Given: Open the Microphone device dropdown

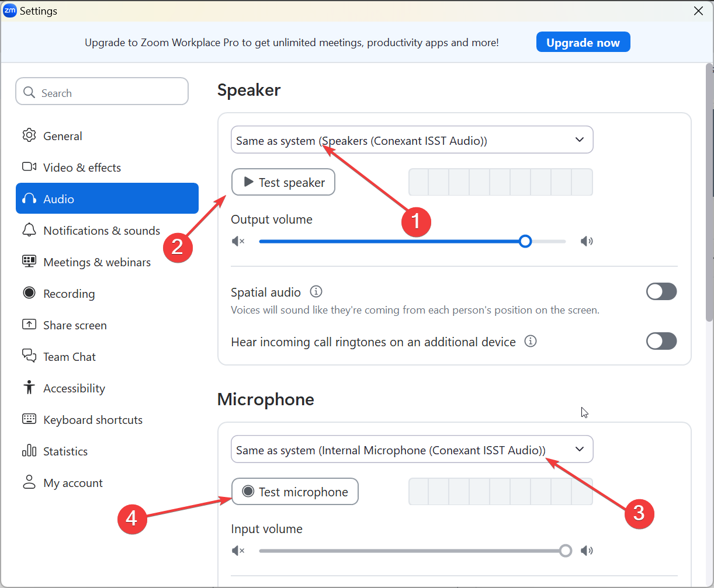Looking at the screenshot, I should coord(412,450).
